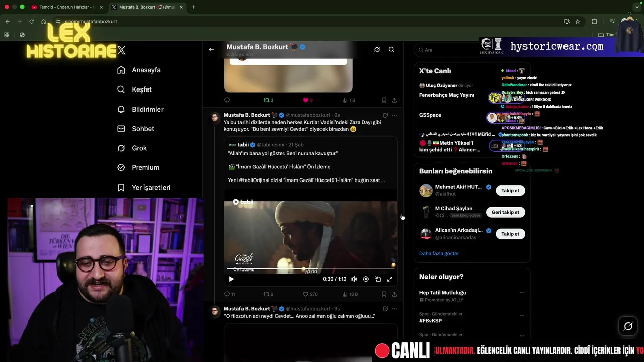Click Daha fazla göster link
644x362 pixels.
coord(439,254)
